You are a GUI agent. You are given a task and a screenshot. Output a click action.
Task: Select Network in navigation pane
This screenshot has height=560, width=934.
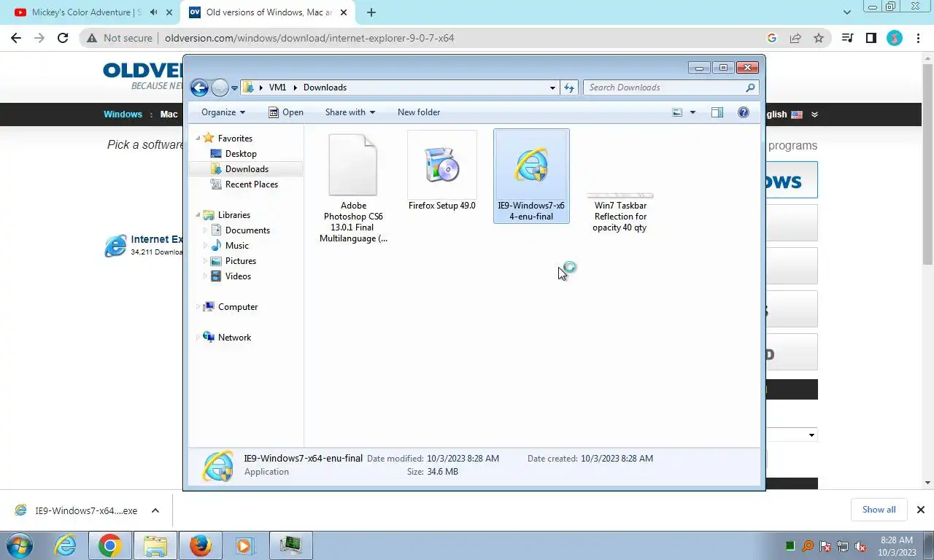pos(234,338)
